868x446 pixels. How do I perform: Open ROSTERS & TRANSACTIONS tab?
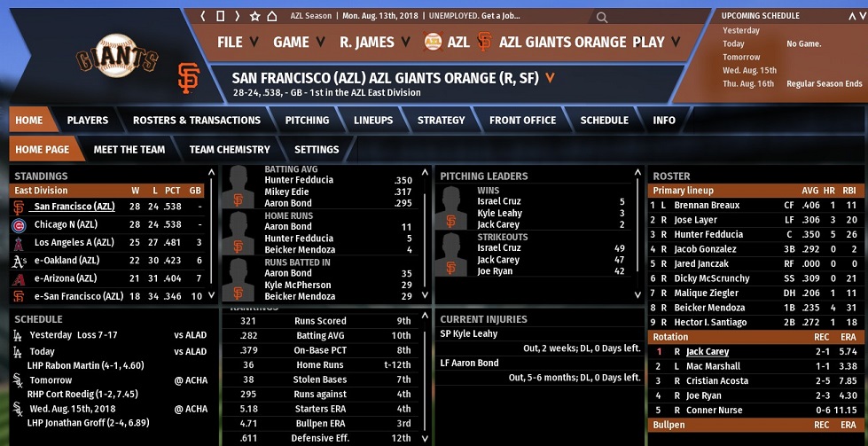point(197,120)
